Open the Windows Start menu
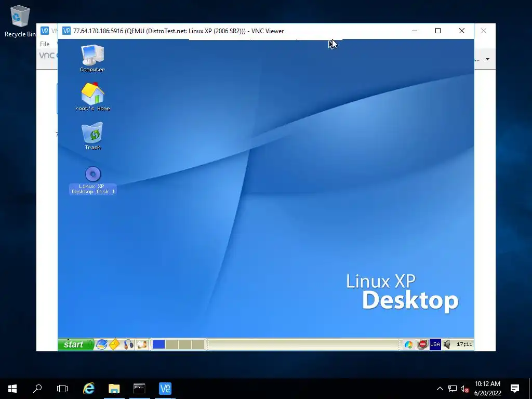Viewport: 532px width, 399px height. pos(12,389)
